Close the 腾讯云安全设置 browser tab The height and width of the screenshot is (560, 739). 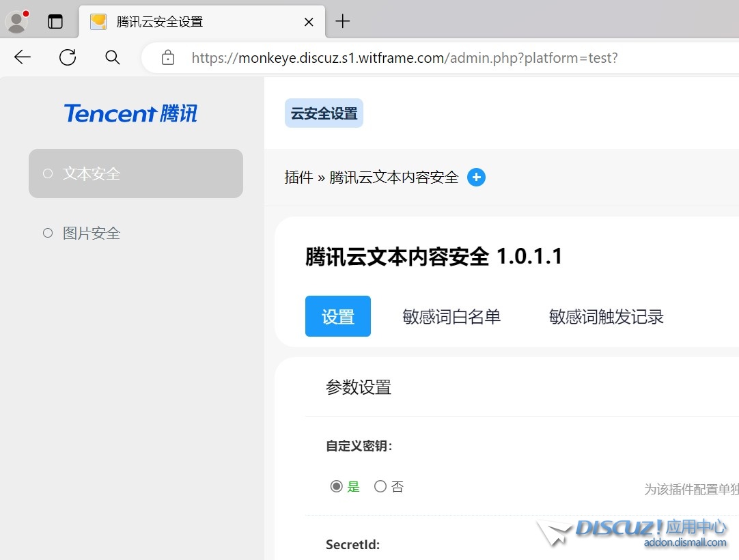pos(309,22)
